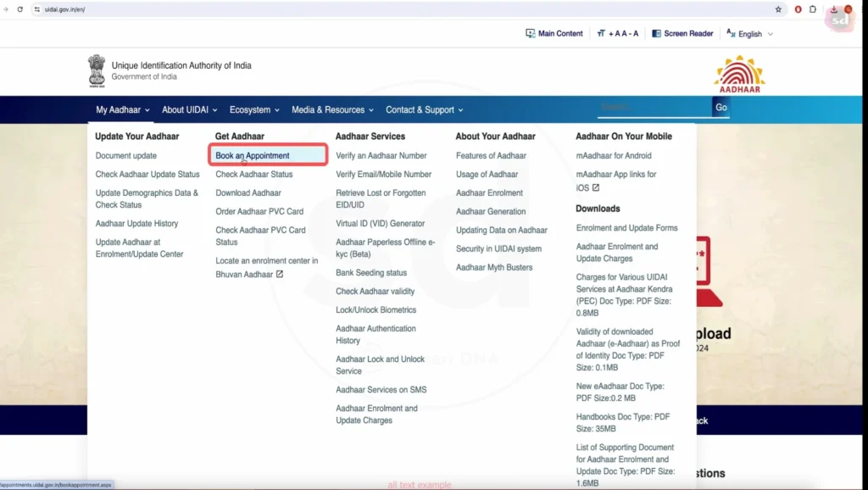Click in the site search field
Image resolution: width=868 pixels, height=490 pixels.
653,108
